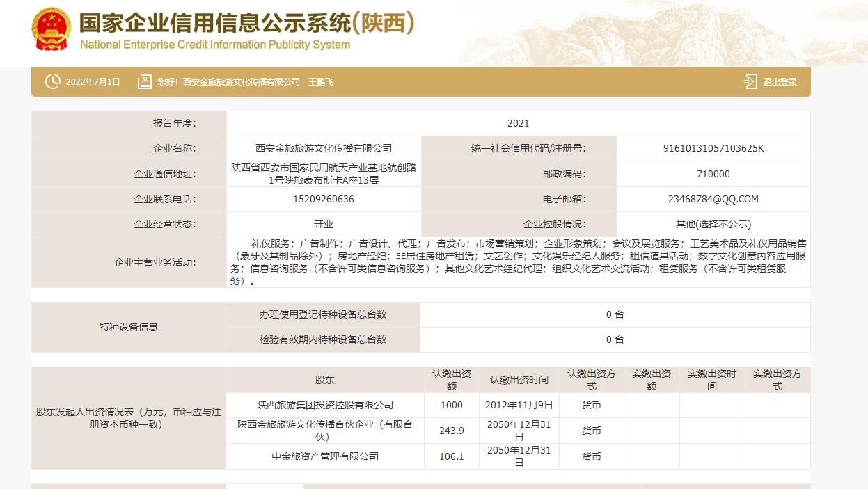Click the user name 王鹏飞
Image resolution: width=868 pixels, height=489 pixels.
point(321,82)
